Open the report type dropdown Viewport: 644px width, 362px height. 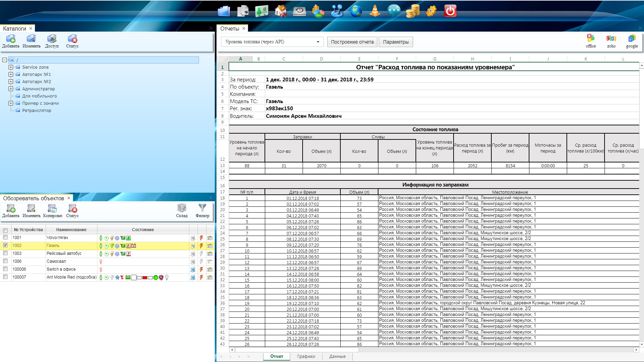(x=318, y=42)
